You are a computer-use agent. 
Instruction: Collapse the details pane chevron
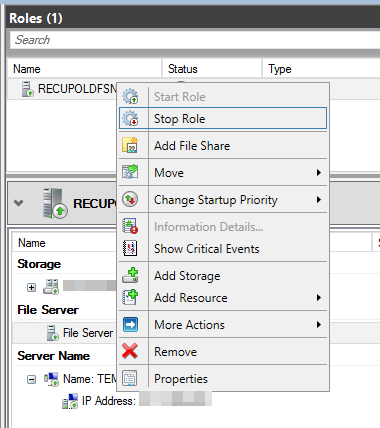coord(19,203)
